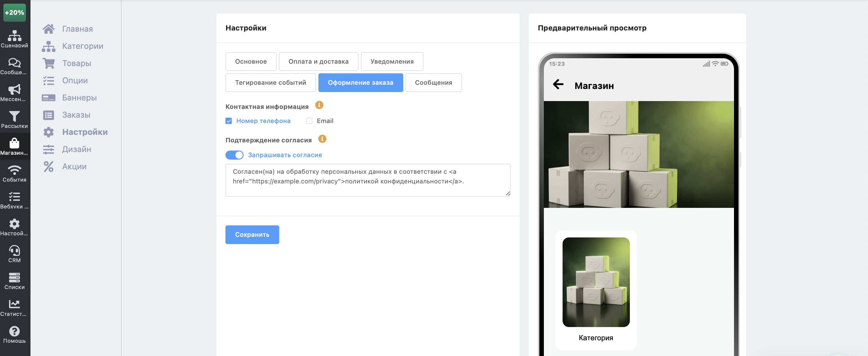Click the Сохранить button
The width and height of the screenshot is (868, 356).
[252, 235]
